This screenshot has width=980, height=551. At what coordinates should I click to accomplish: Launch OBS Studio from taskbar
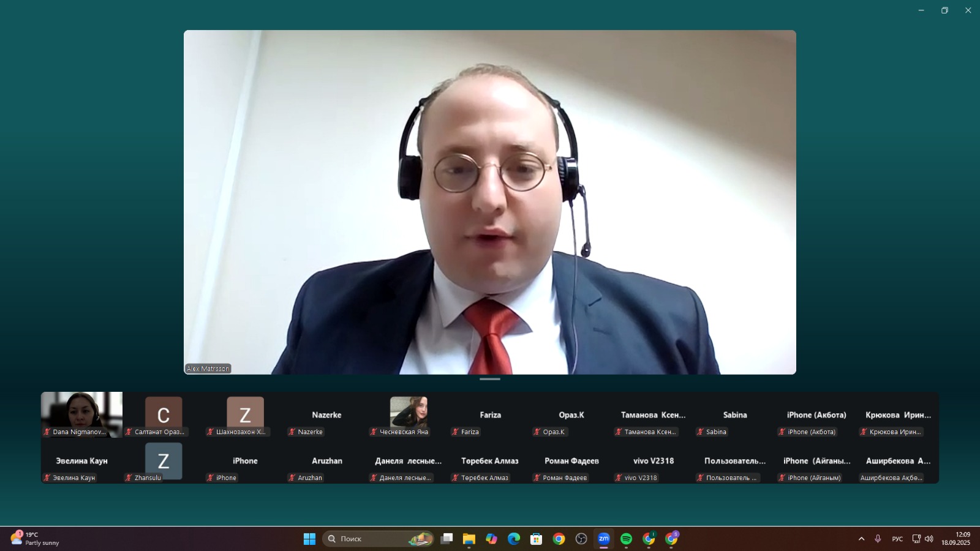581,539
